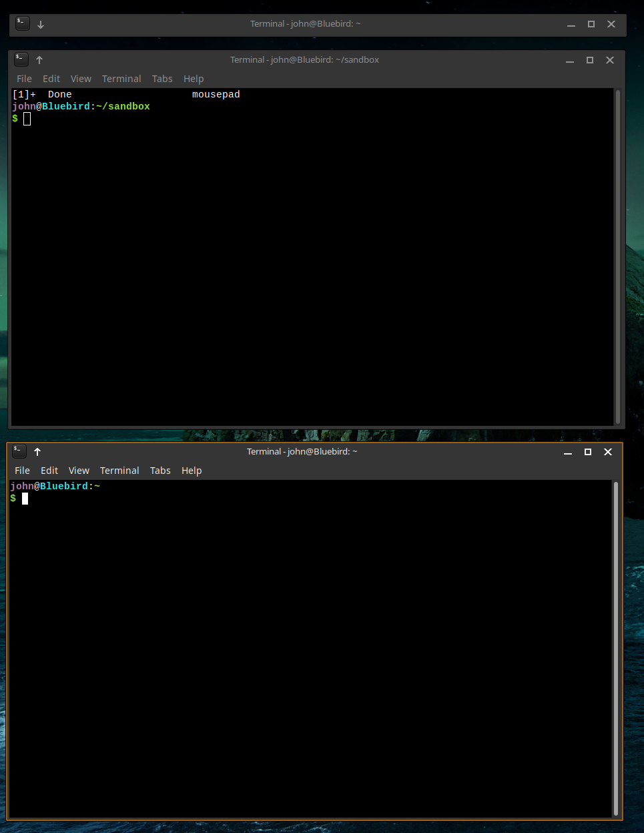This screenshot has height=833, width=644.
Task: Roll up the bottom terminal window
Action: pos(37,452)
